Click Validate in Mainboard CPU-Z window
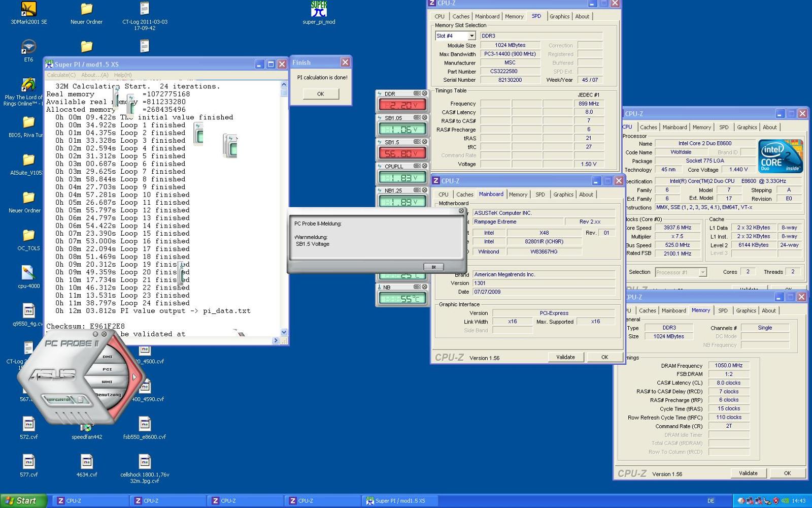The image size is (812, 508). click(565, 357)
